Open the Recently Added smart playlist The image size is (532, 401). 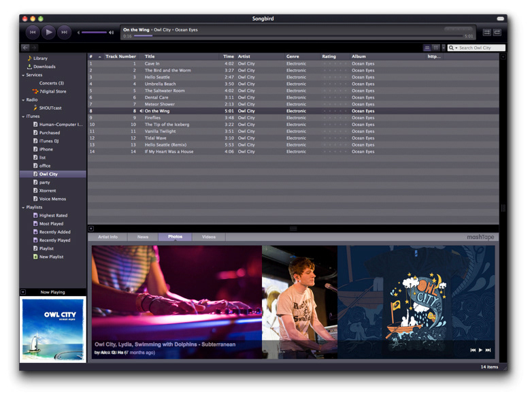coord(53,232)
